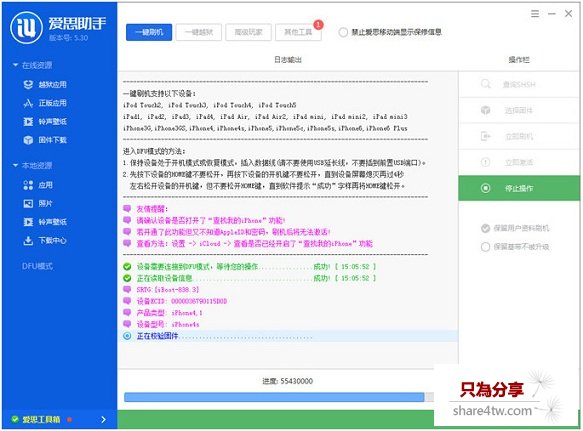Open 铃声壁纸 under 本地资源
Screen dimensions: 583x431
coord(45,222)
